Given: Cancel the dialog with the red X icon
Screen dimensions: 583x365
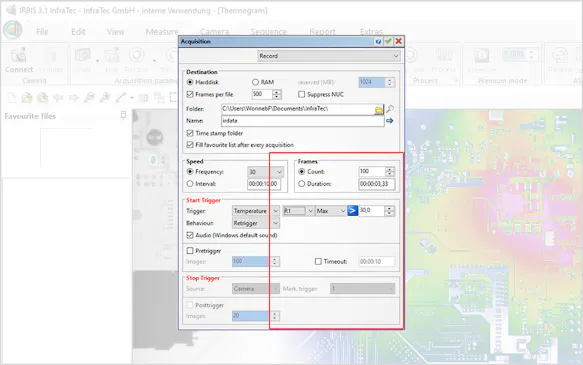Looking at the screenshot, I should click(399, 41).
